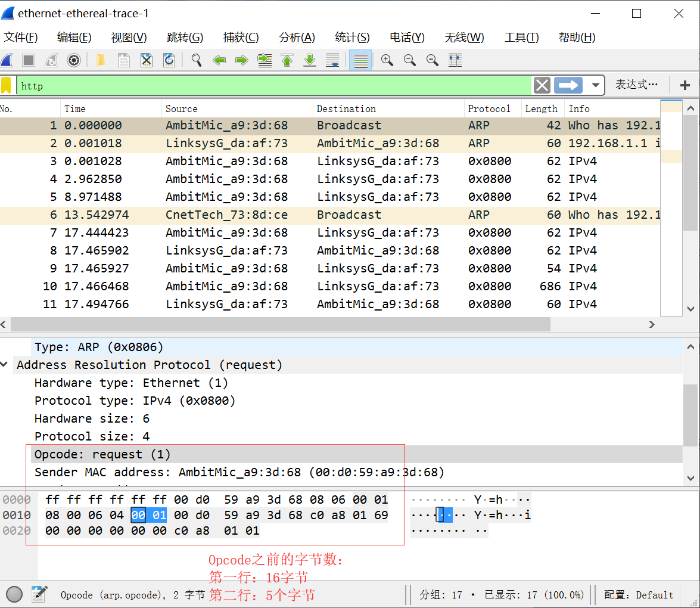Open the 统计(S) menu
The width and height of the screenshot is (700, 608).
click(352, 38)
